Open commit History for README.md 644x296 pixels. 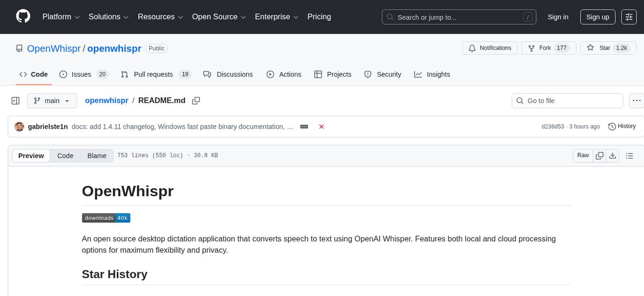[x=622, y=126]
